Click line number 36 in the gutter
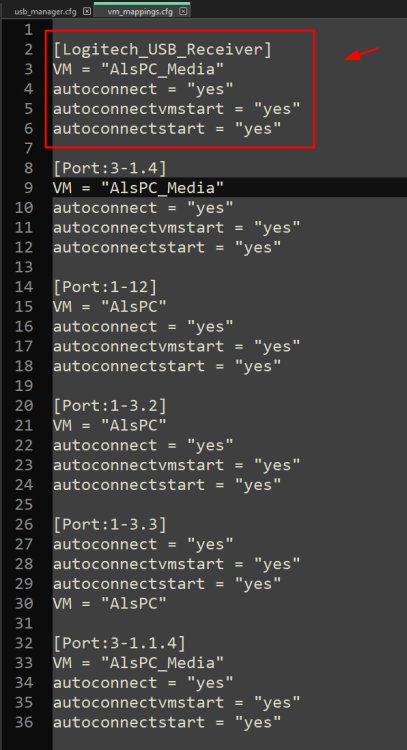Screen dimensions: 407x750 (x=24, y=722)
